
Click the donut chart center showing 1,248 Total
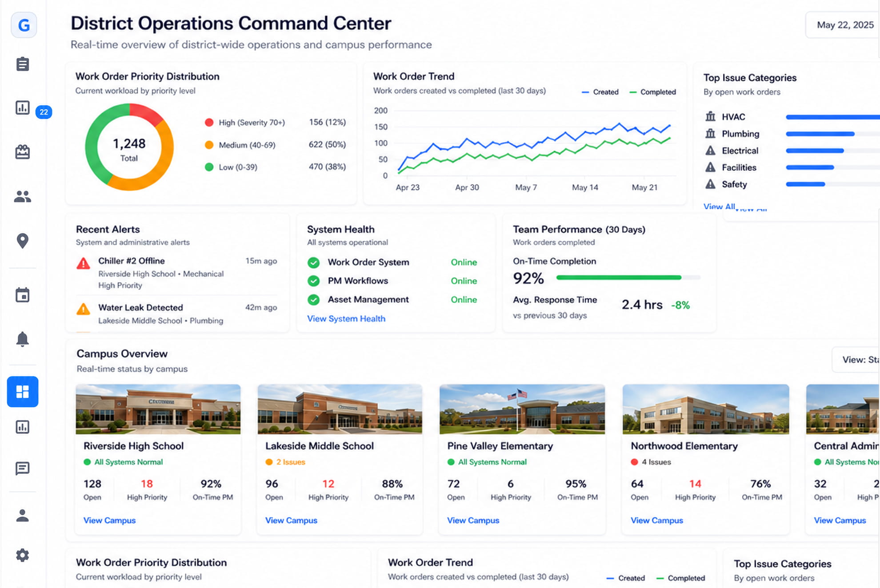pyautogui.click(x=129, y=148)
